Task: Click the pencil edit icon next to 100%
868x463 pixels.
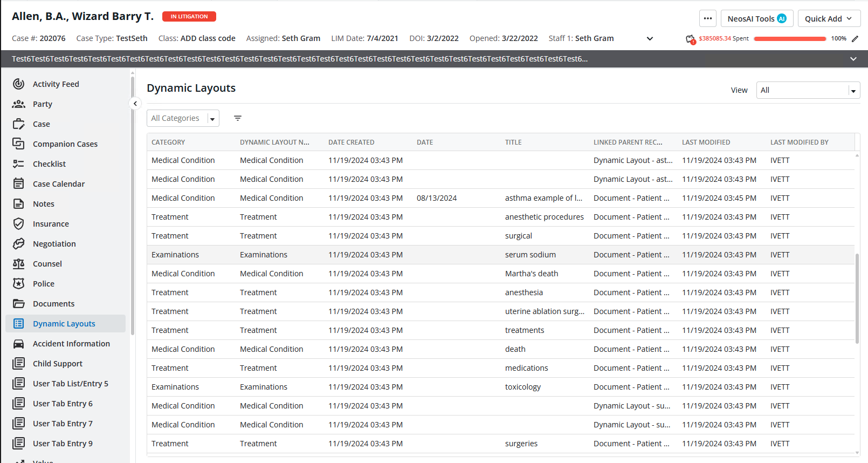Action: (x=855, y=38)
